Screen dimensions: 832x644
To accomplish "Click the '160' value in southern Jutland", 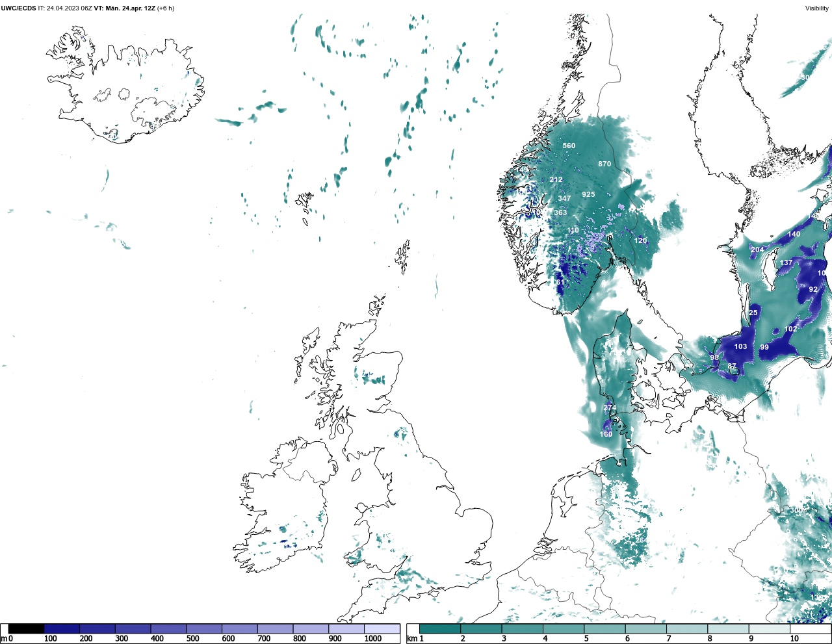I will [x=606, y=434].
